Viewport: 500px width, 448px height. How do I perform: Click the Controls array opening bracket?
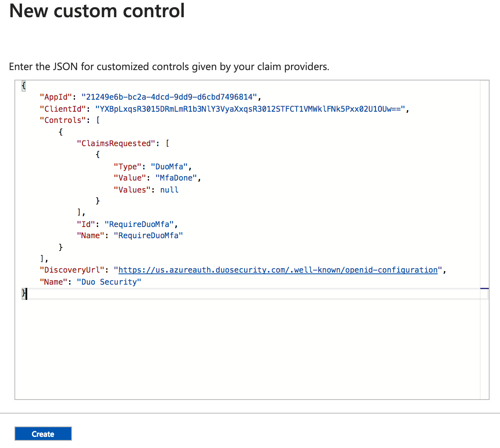[98, 120]
